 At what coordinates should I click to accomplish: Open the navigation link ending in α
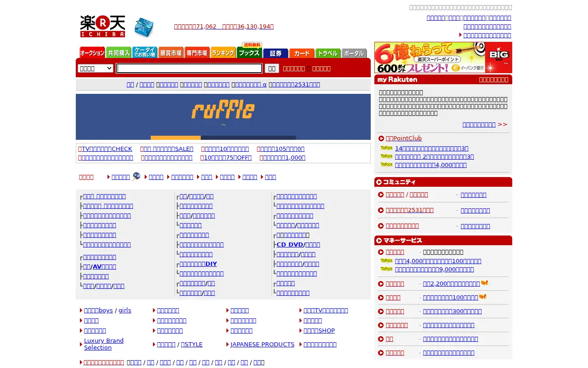(x=250, y=85)
